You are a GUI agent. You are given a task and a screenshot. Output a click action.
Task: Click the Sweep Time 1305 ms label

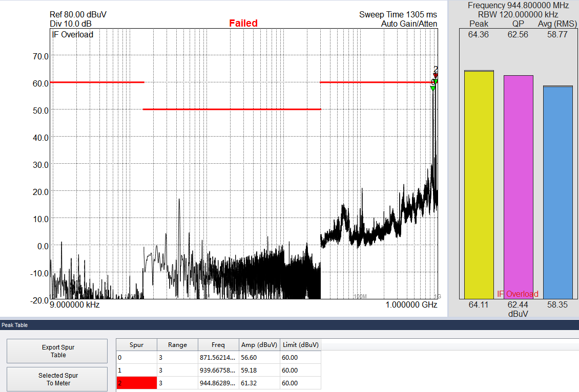[x=398, y=14]
